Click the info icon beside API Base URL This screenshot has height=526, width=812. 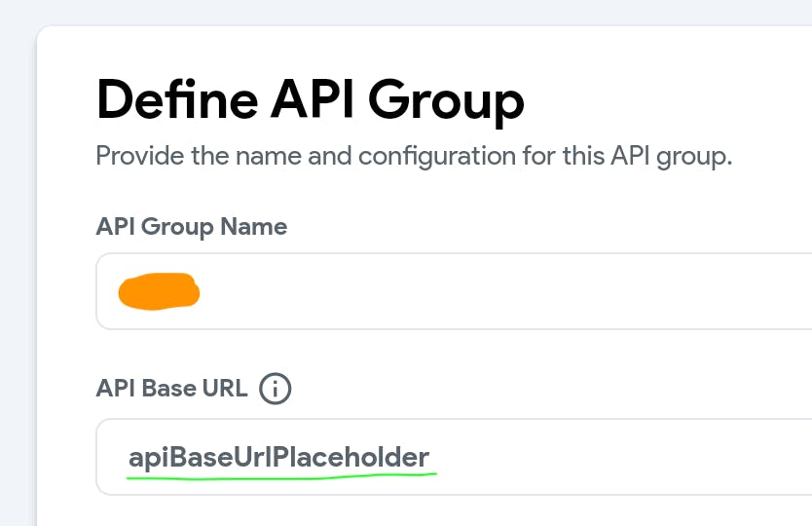click(x=276, y=389)
